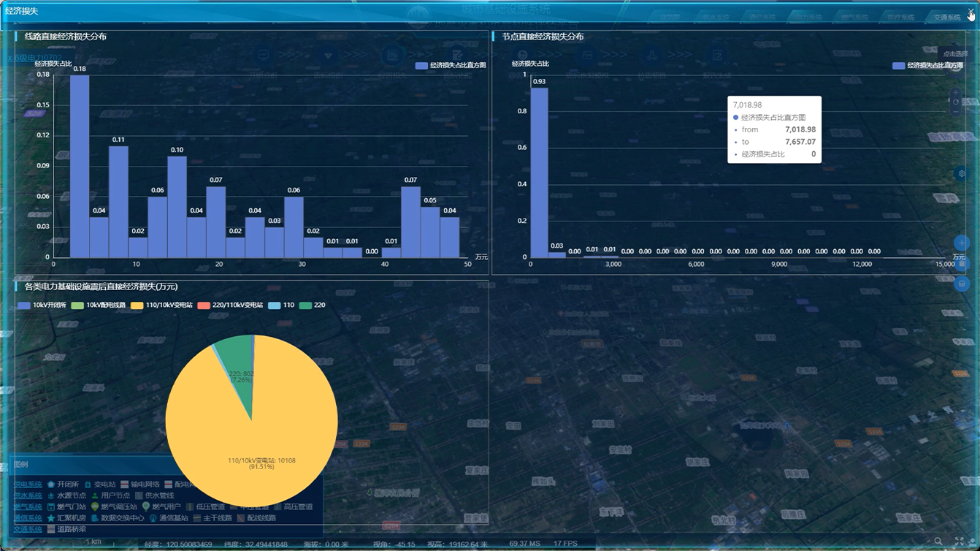Open 通信系统 link in legend

pos(28,518)
